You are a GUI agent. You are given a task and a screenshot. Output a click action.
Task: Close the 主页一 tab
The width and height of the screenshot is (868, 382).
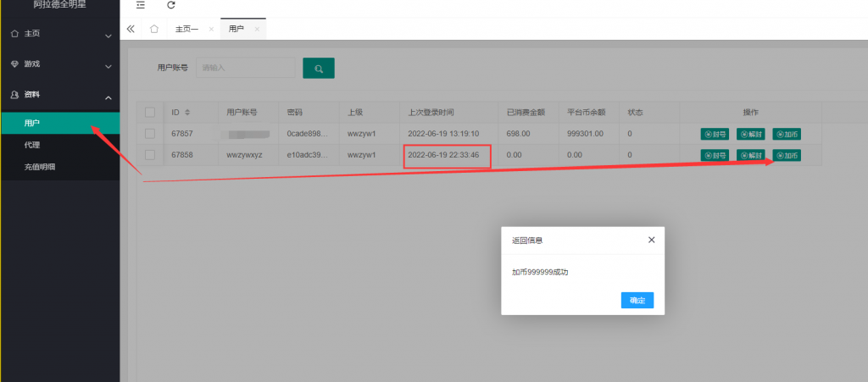[211, 29]
